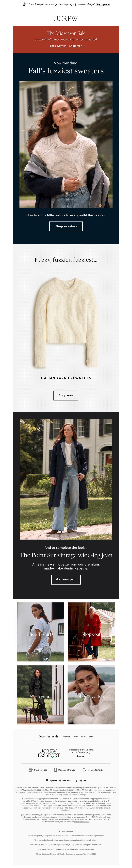This screenshot has width=132, height=868.
Task: Open Men under New Arrivals
Action: pos(76,737)
